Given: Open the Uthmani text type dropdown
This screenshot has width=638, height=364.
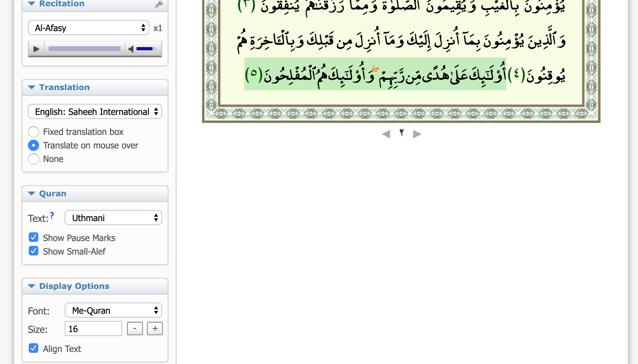Looking at the screenshot, I should pyautogui.click(x=113, y=218).
